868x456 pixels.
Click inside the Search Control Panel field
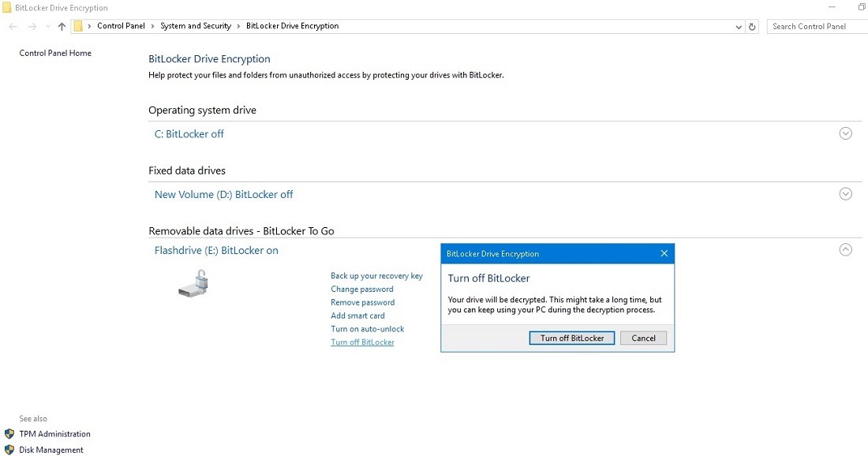point(817,26)
